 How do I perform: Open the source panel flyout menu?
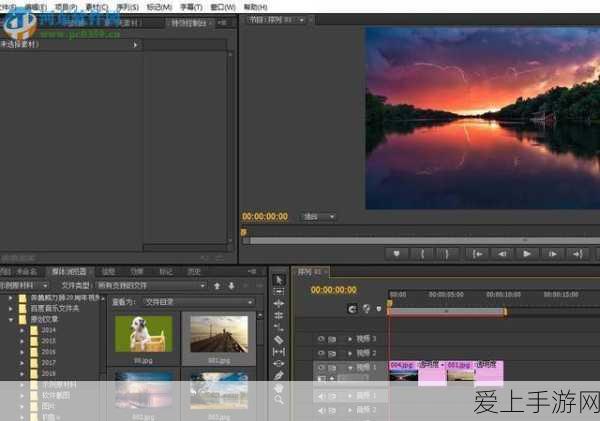(222, 23)
